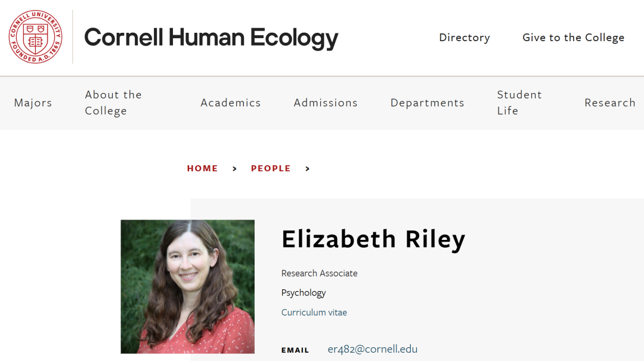This screenshot has height=361, width=644.
Task: Open the Departments menu
Action: tap(428, 103)
